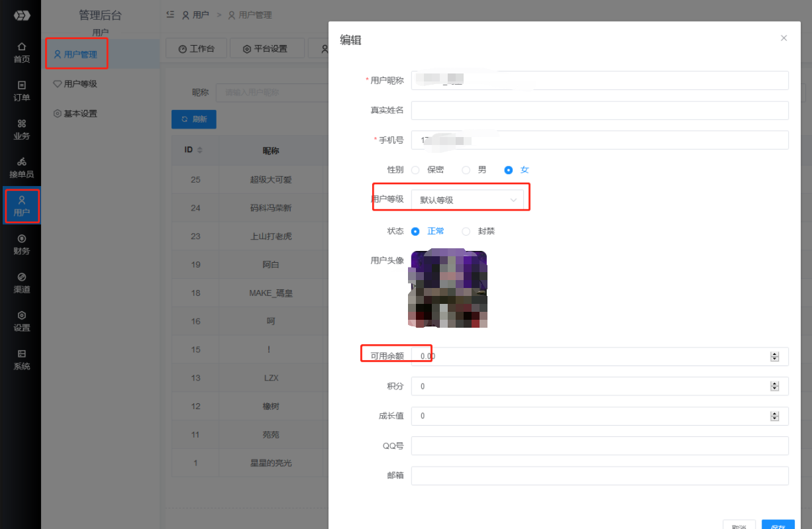Adjust 成长值 with its spinner arrows
This screenshot has height=529, width=812.
coord(774,416)
